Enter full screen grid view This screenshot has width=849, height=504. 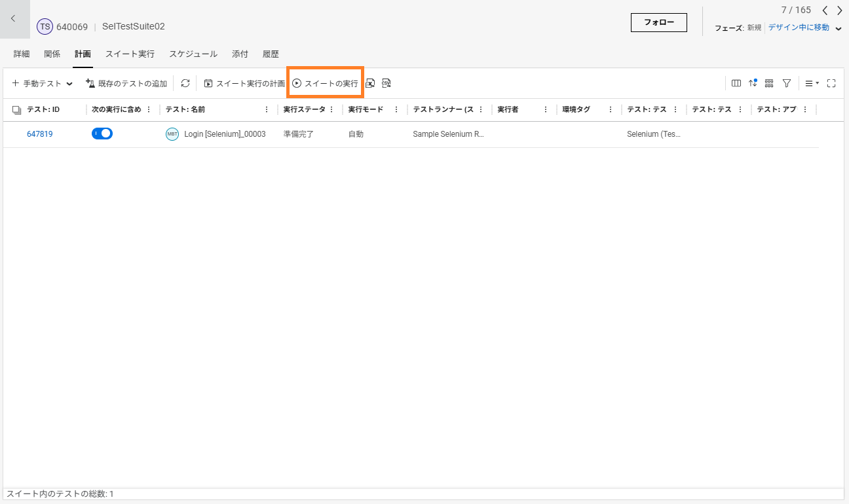[831, 83]
